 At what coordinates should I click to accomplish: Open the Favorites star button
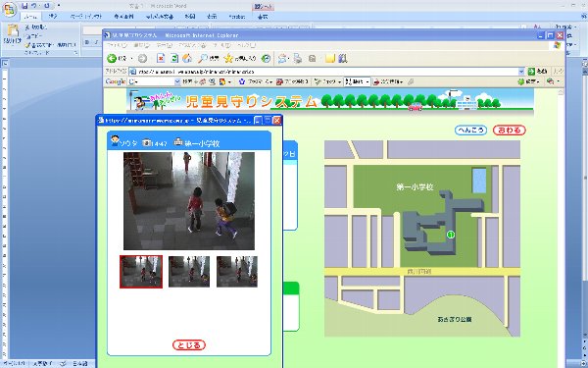tap(240, 58)
